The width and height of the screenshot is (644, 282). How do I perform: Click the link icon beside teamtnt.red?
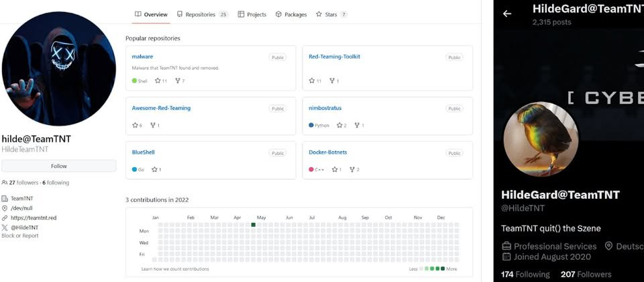[x=5, y=218]
